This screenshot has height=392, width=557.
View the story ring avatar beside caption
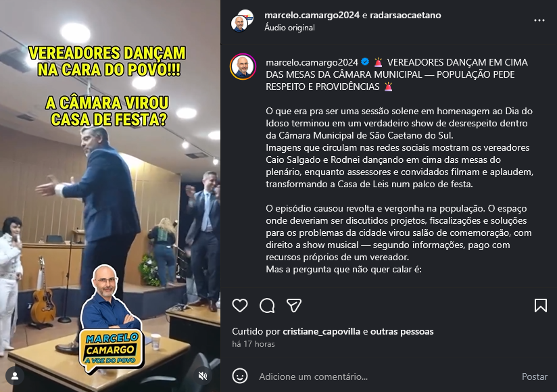pos(243,66)
